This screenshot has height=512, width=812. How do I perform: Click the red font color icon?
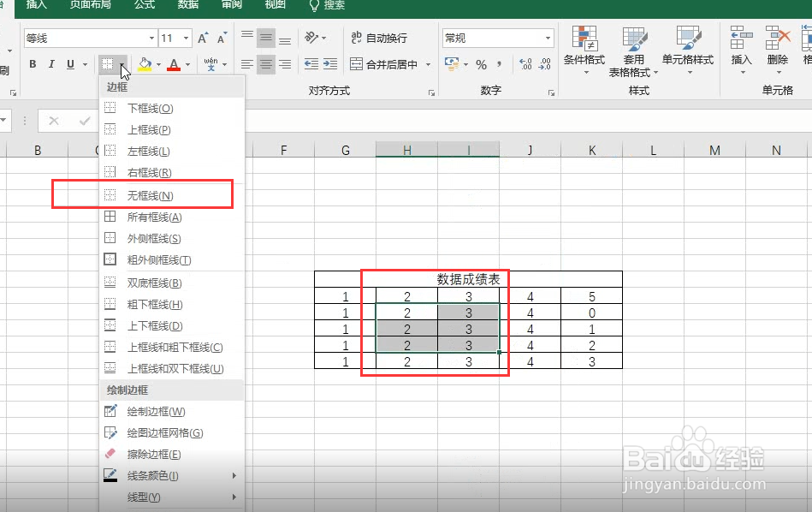[174, 64]
